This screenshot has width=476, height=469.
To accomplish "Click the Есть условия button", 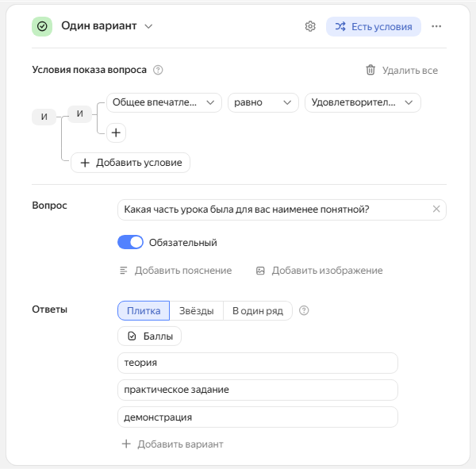I will tap(374, 27).
